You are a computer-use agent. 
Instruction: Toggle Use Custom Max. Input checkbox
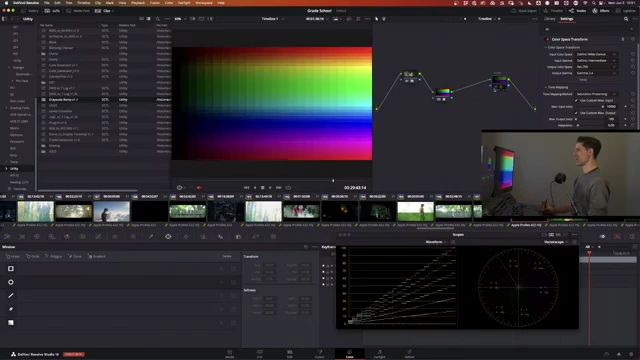(x=576, y=100)
